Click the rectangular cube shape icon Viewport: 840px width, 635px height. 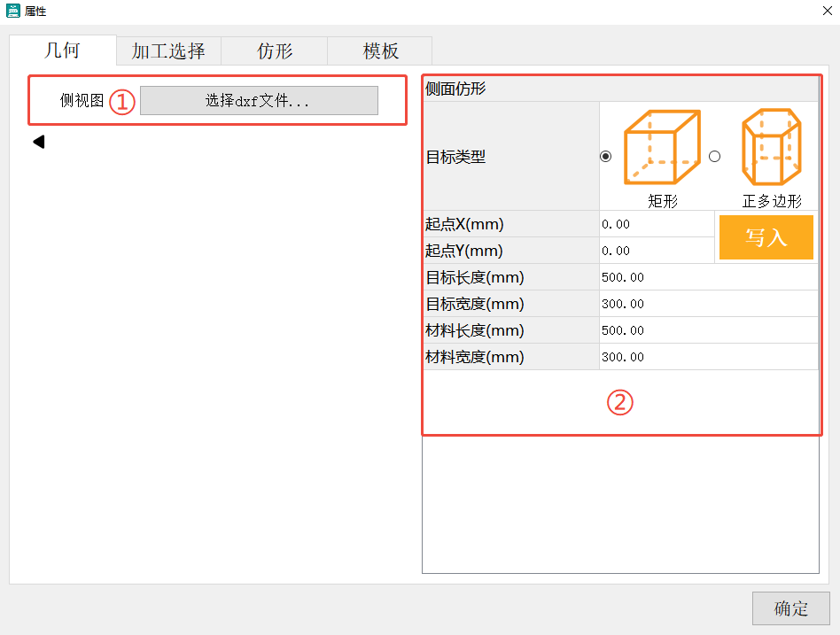coord(661,147)
